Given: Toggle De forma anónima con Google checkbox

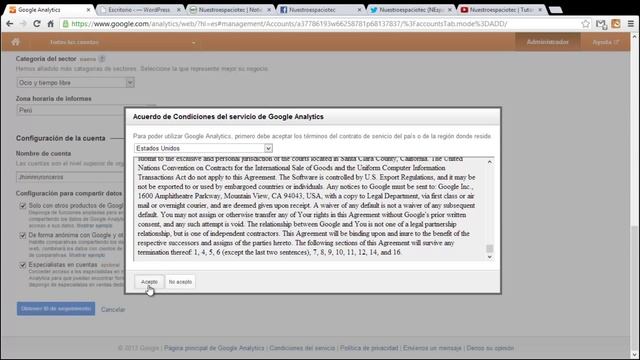Looking at the screenshot, I should coord(23,236).
